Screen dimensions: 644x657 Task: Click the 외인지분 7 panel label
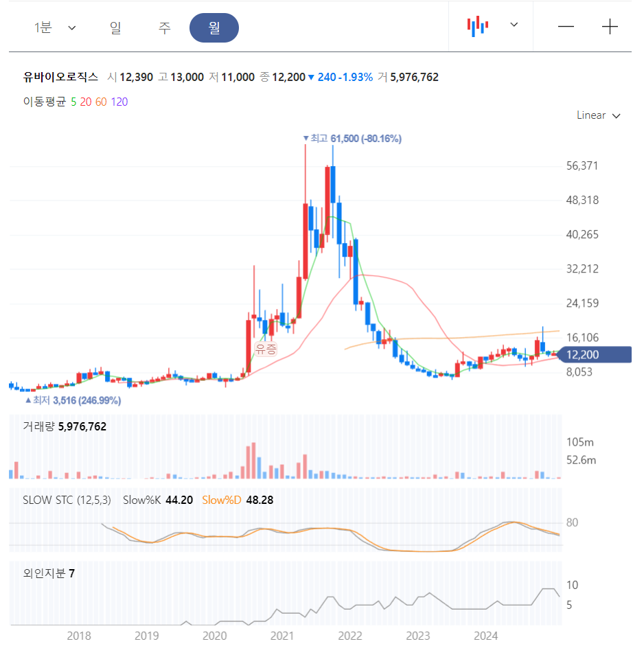49,573
